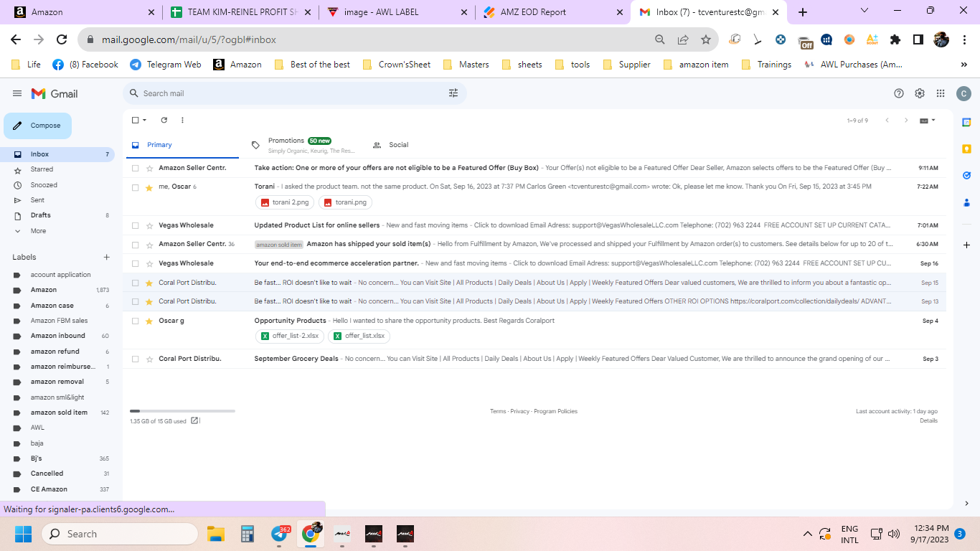Unstar the Torani conversation

click(149, 187)
